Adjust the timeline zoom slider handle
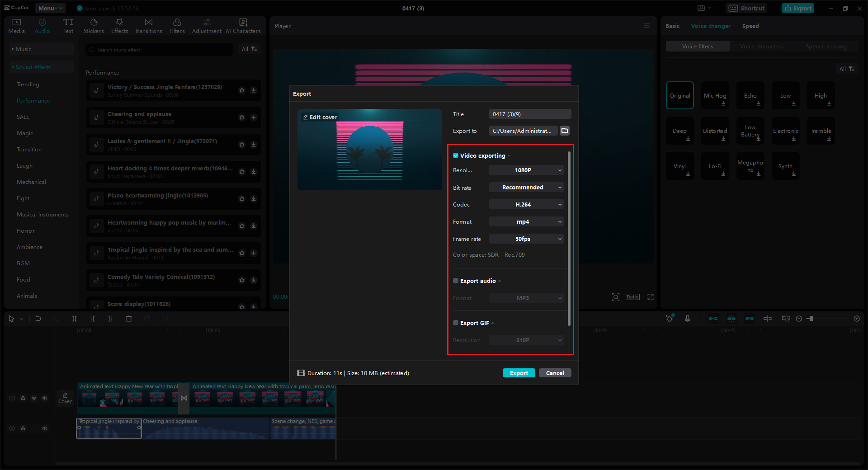868x470 pixels. point(811,319)
